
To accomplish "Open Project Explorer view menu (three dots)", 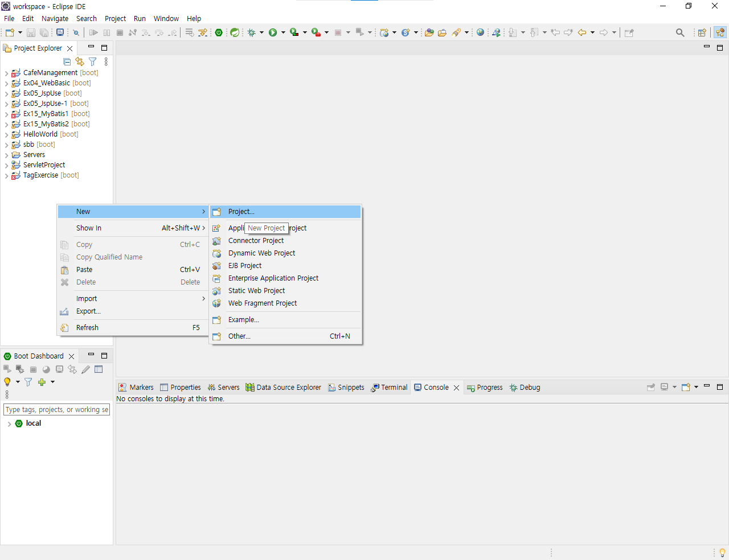I will (106, 61).
